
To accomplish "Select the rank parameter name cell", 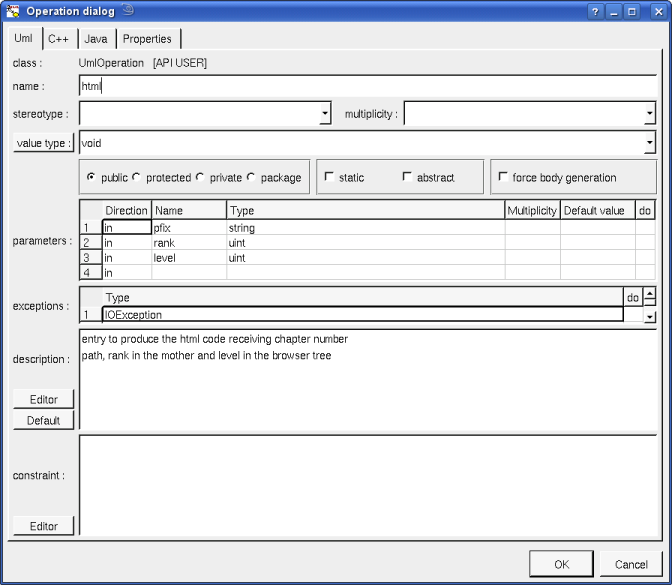I will (x=189, y=243).
